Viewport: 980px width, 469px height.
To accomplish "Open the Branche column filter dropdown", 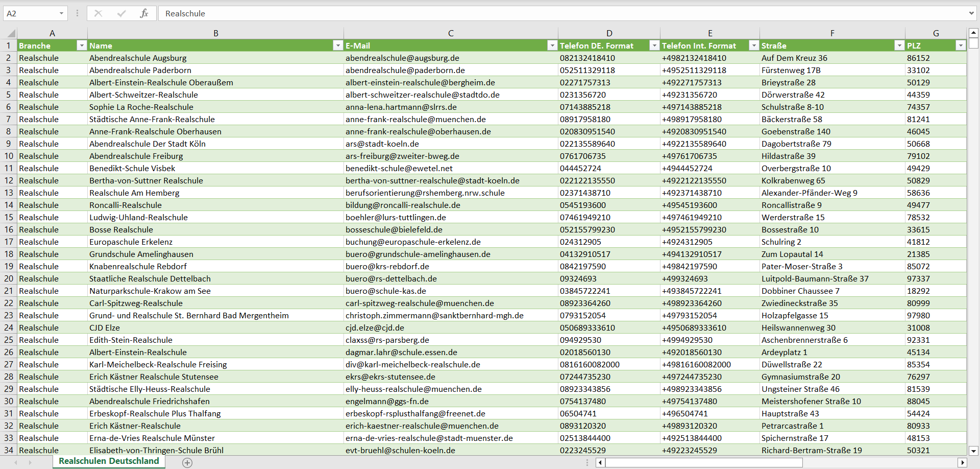I will click(x=81, y=45).
